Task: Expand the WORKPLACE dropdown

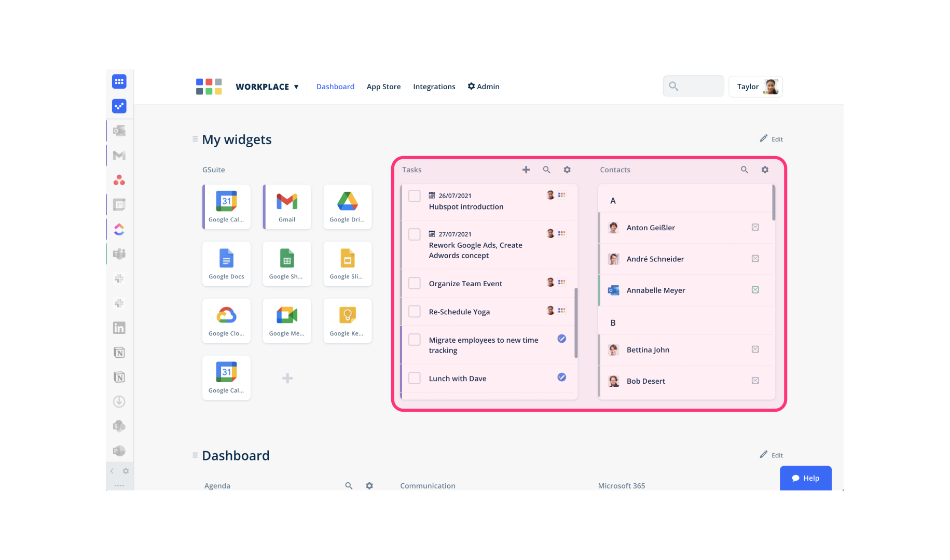Action: tap(267, 87)
